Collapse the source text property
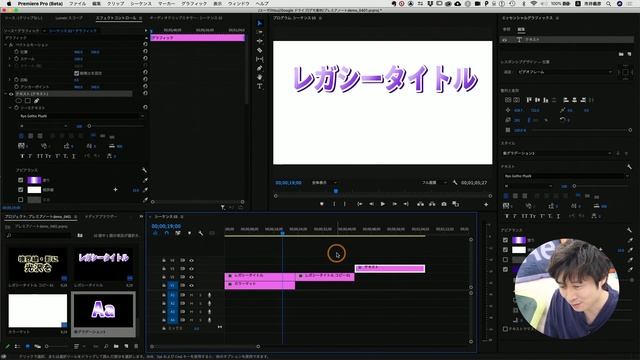640x360 pixels. (x=10, y=108)
